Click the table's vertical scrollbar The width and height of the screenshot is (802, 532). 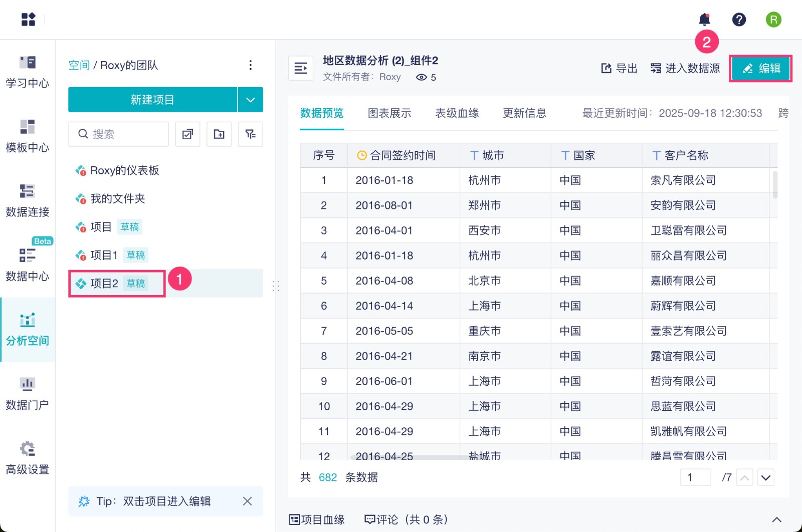pos(775,184)
